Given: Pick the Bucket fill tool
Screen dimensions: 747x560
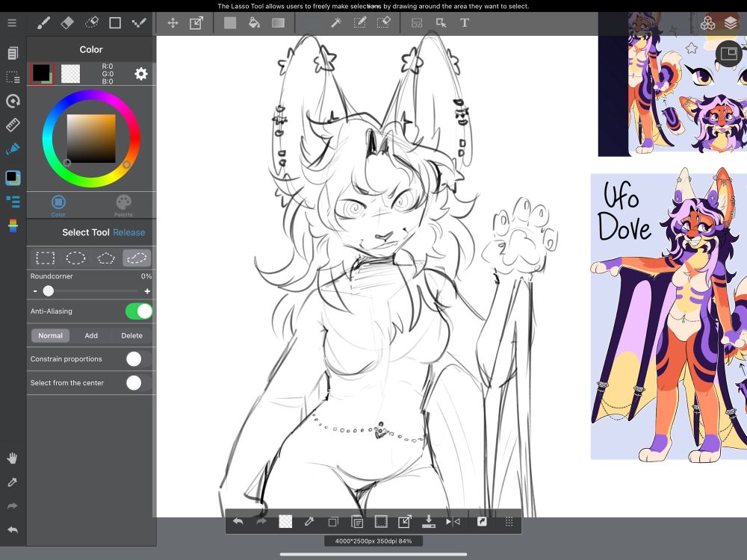Looking at the screenshot, I should point(254,23).
